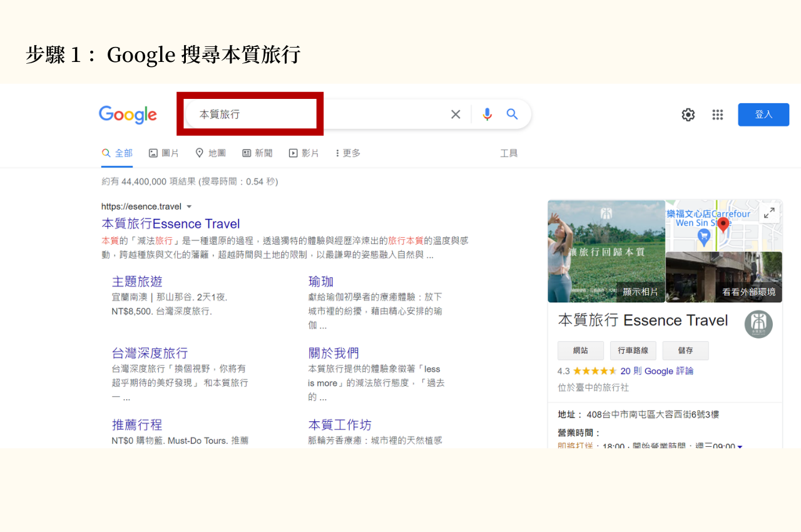Click the Essence Travel round logo
Viewport: 801px width, 532px height.
click(x=758, y=324)
